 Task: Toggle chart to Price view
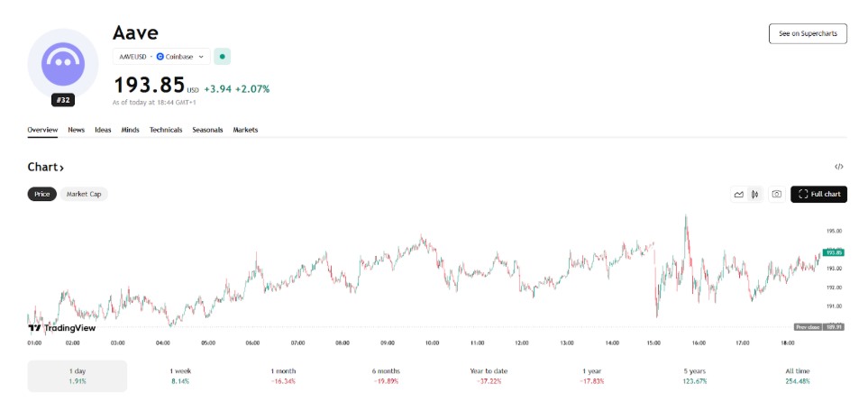[42, 194]
